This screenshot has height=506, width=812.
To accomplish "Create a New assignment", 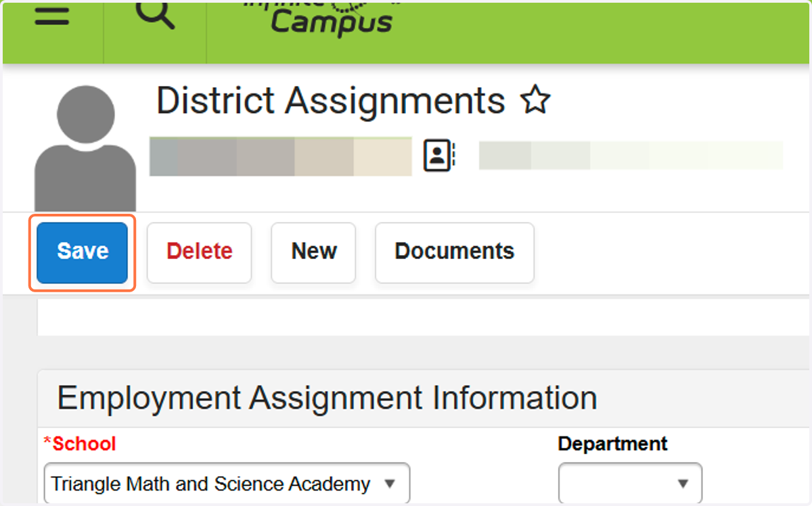I will (x=314, y=252).
